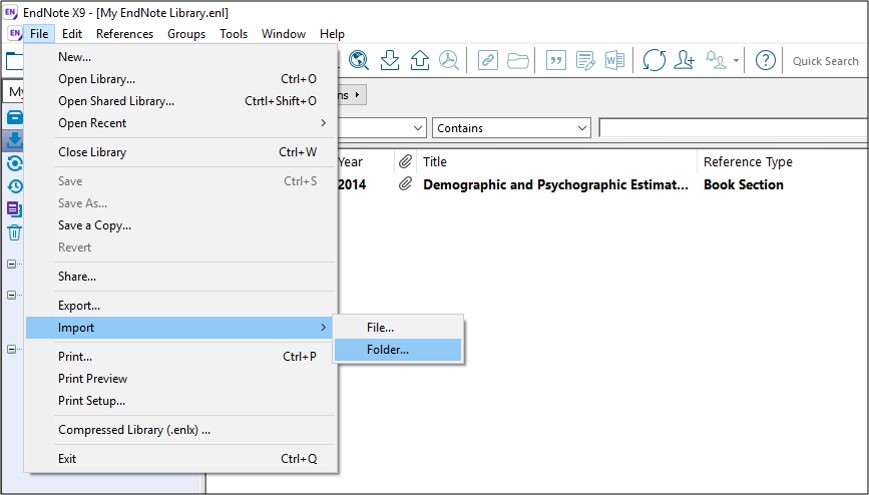Select Open Library... menu entry
The image size is (869, 495).
pos(181,79)
